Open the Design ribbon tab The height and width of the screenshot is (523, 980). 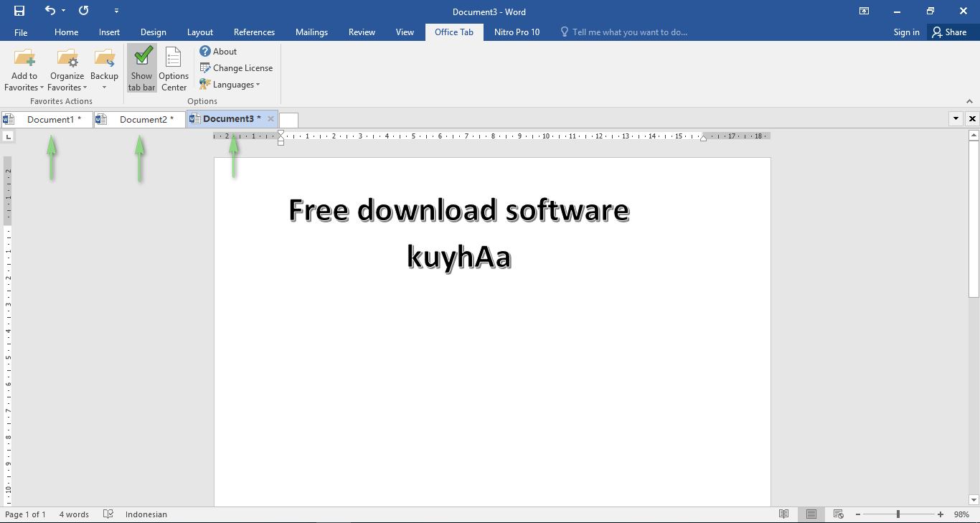coord(154,32)
